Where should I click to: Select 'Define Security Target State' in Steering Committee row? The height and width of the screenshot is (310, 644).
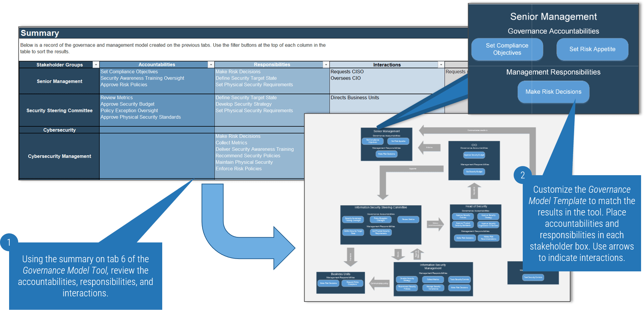pyautogui.click(x=246, y=97)
